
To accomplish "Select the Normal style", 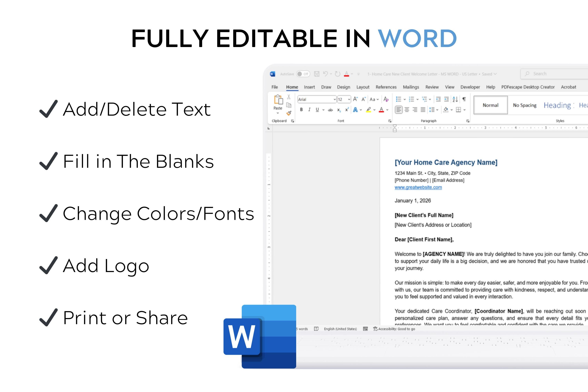I will click(x=491, y=105).
